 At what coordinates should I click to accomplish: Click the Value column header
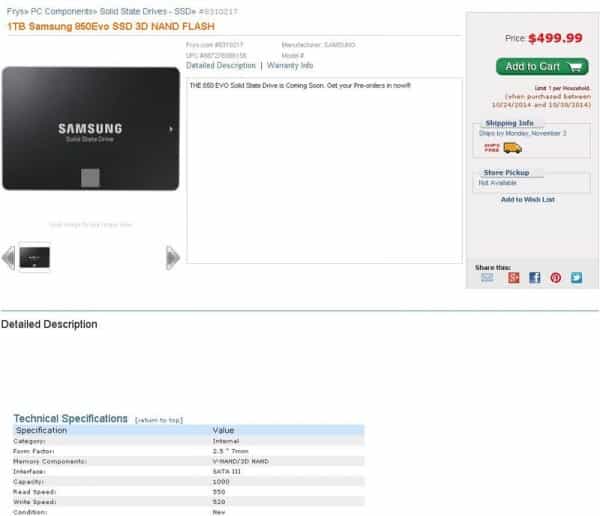pyautogui.click(x=223, y=430)
